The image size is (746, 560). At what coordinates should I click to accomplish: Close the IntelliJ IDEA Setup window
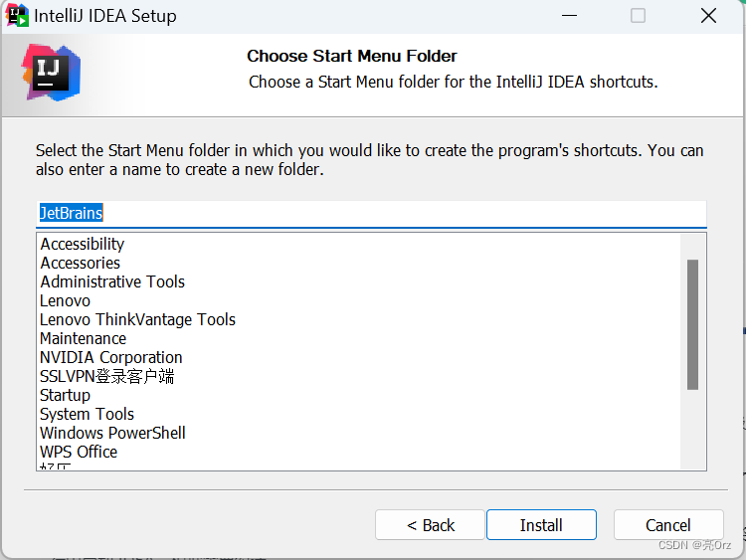(708, 16)
